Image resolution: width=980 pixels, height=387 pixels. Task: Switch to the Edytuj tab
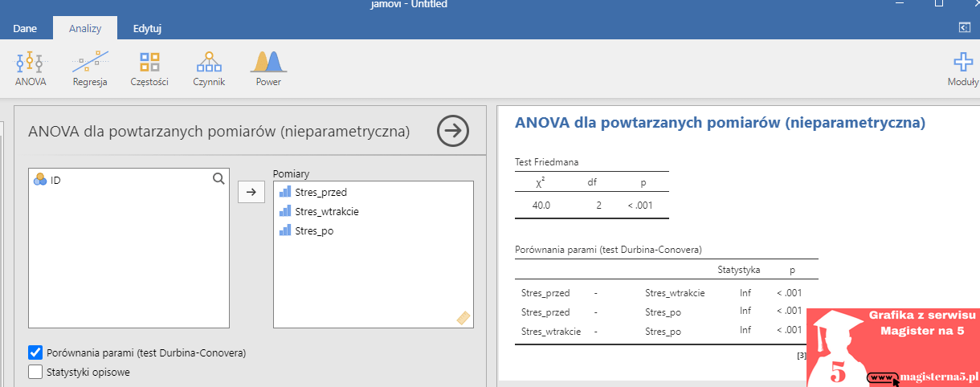click(147, 29)
